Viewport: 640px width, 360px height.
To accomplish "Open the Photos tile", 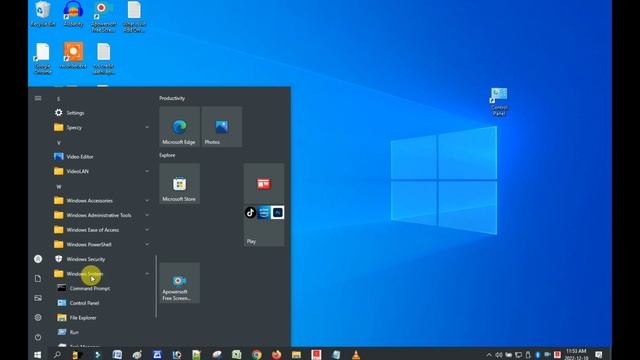I will [222, 127].
